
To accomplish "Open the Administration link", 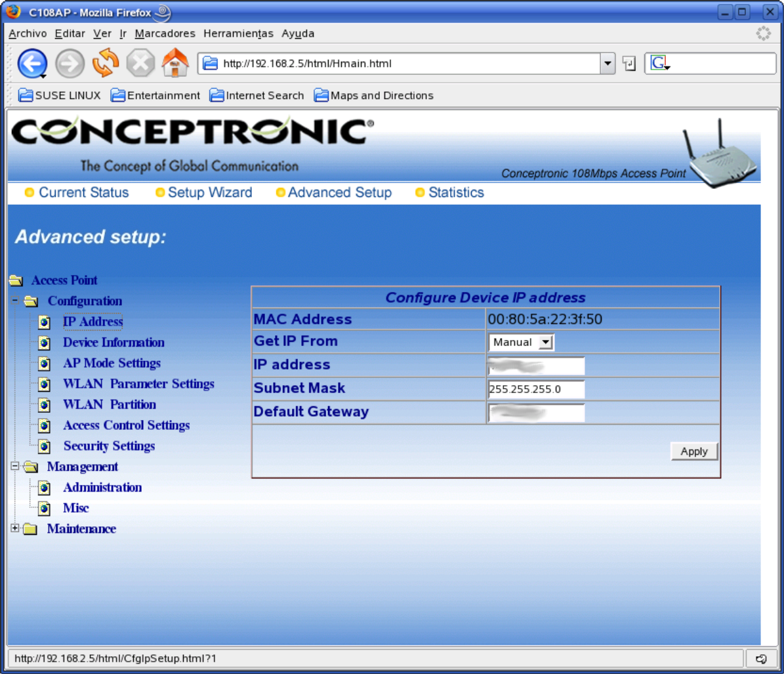I will click(x=102, y=488).
